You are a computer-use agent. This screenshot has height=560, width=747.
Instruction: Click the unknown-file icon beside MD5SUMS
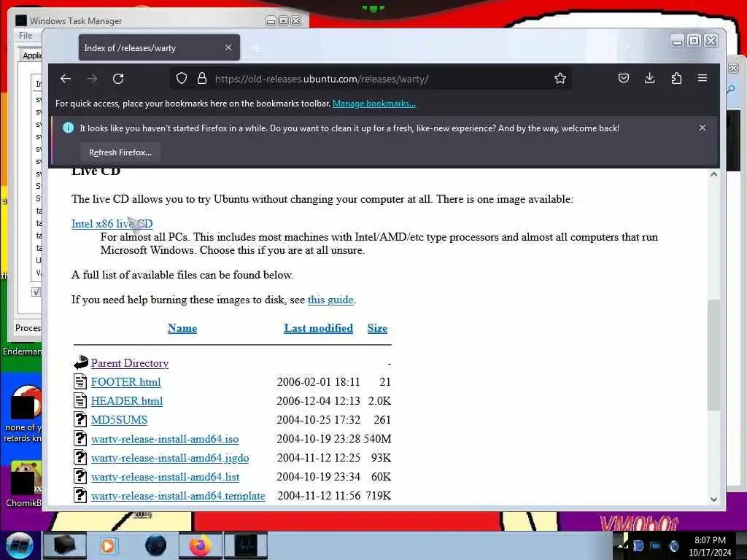(x=80, y=419)
